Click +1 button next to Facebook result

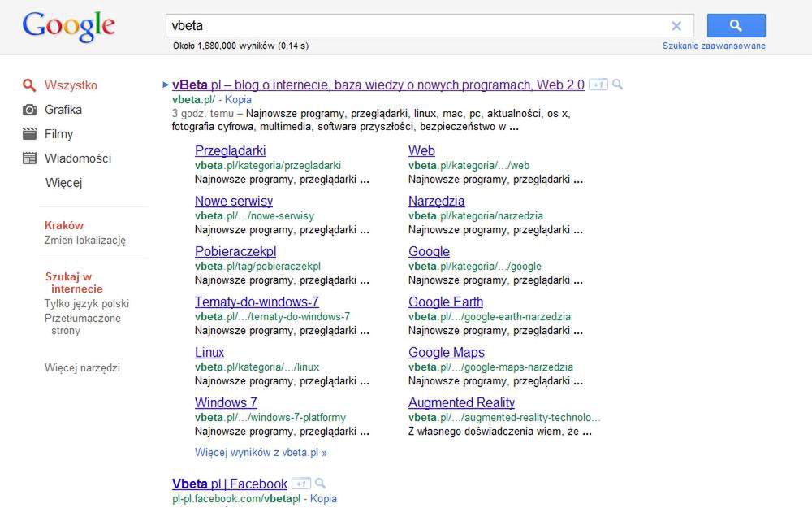[x=301, y=484]
